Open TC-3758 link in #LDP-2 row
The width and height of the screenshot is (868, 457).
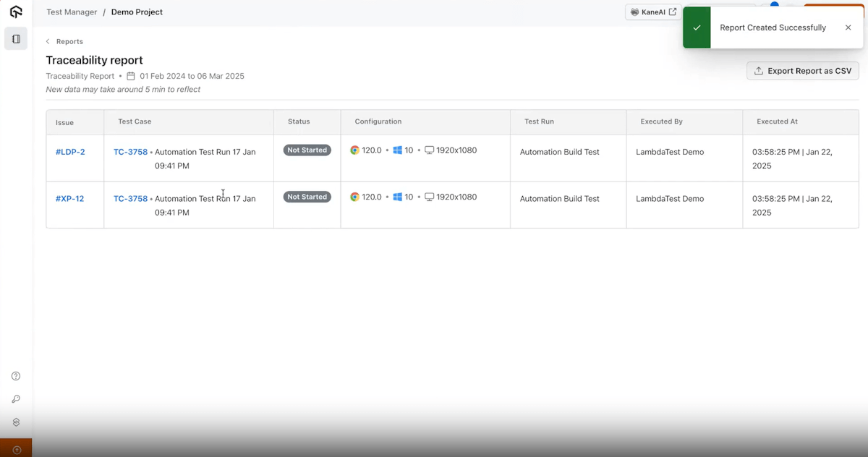pos(130,152)
